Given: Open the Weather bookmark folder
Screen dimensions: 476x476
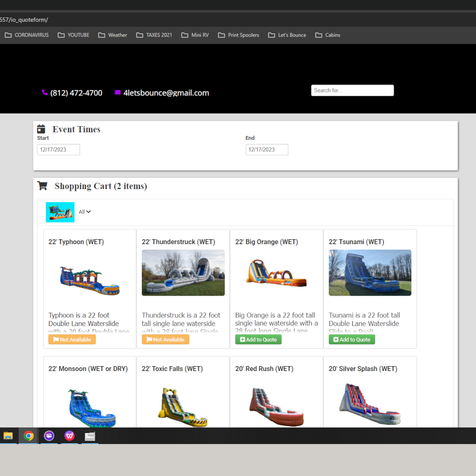Looking at the screenshot, I should (113, 35).
